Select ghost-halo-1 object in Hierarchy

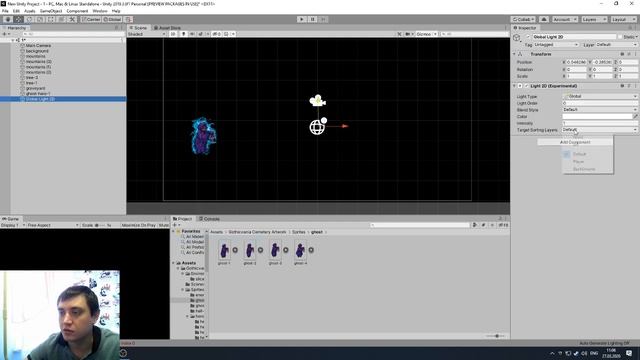38,93
